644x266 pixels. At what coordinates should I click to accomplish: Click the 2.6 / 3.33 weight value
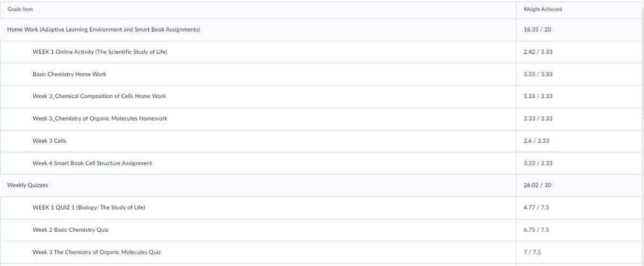coord(536,141)
